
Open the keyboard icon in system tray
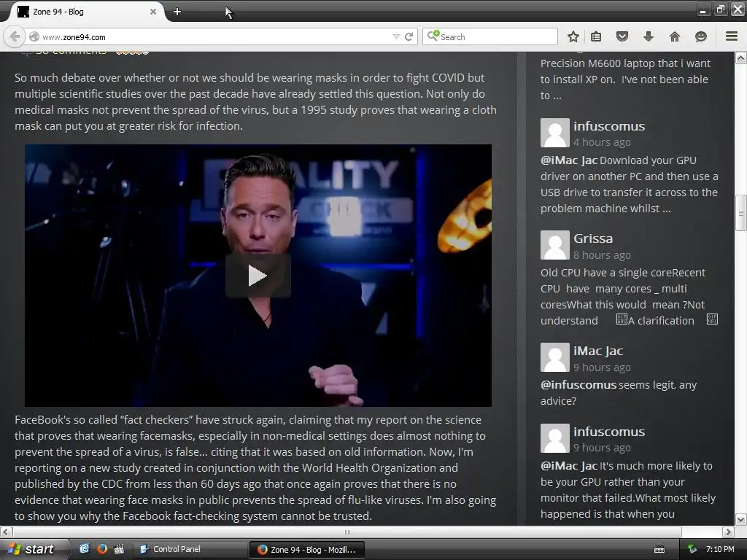[x=659, y=550]
